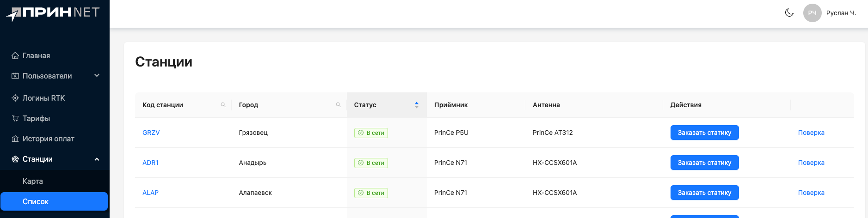This screenshot has height=218, width=868.
Task: Open station ALAP link
Action: 150,193
